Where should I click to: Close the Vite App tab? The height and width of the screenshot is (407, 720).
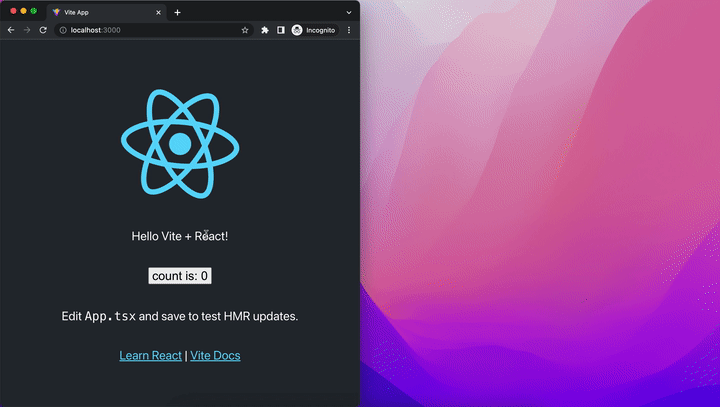point(158,12)
